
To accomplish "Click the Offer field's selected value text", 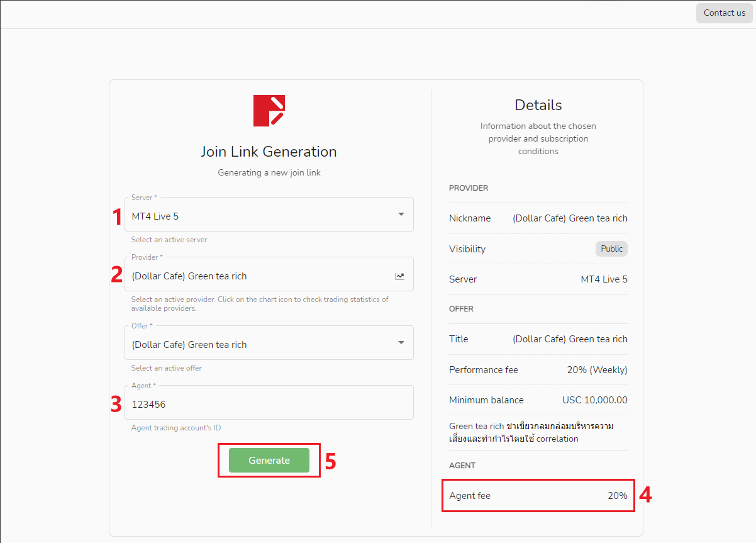I will tap(189, 345).
